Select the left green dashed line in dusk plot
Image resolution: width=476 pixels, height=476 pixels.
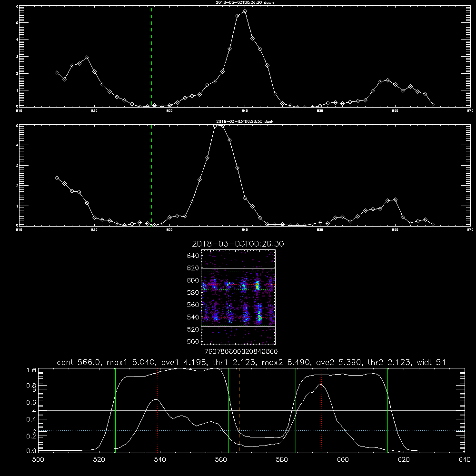(x=151, y=175)
